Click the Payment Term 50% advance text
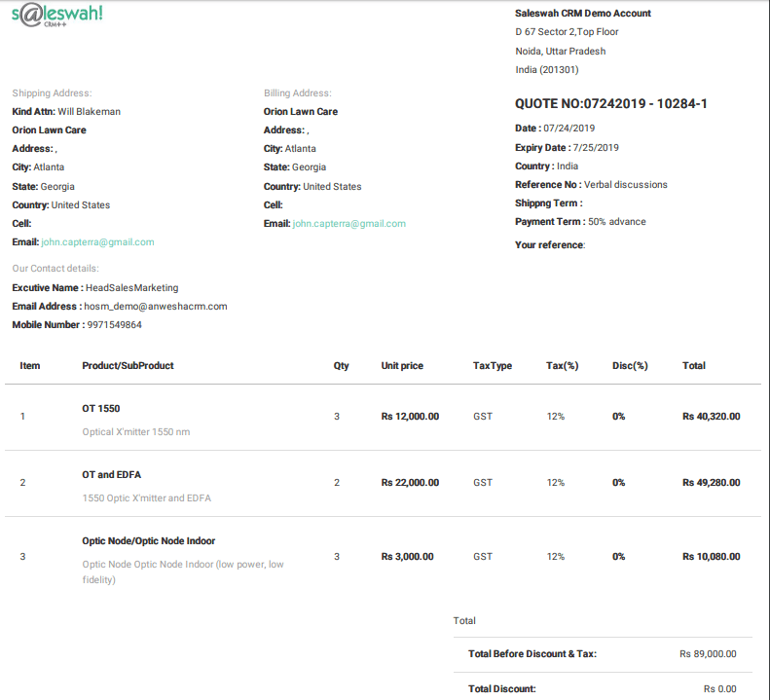Viewport: 770px width, 700px height. click(x=617, y=222)
